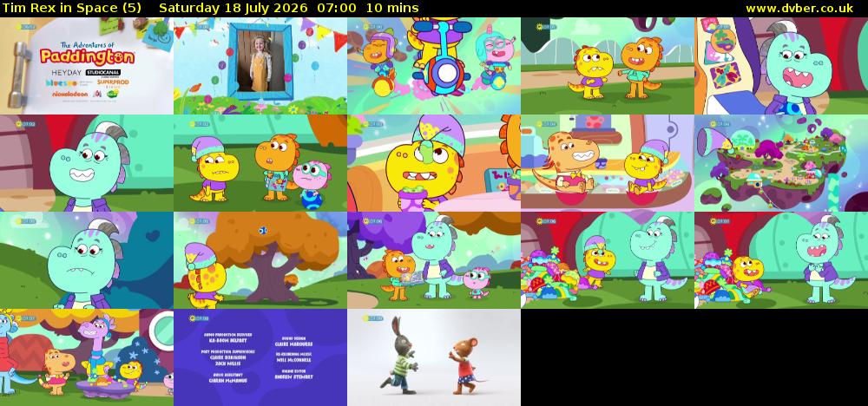Image resolution: width=868 pixels, height=406 pixels.
Task: Open thumbnail with dinosaurs riding a unicycle robot
Action: [434, 66]
